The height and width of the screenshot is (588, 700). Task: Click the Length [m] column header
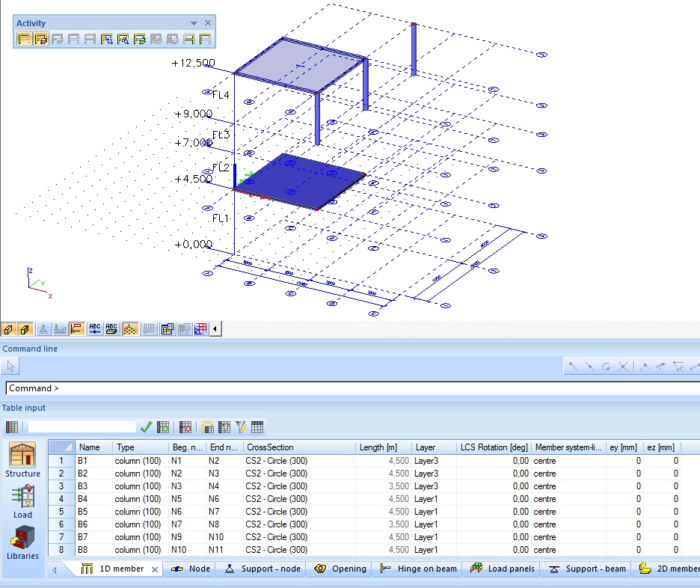pos(382,447)
